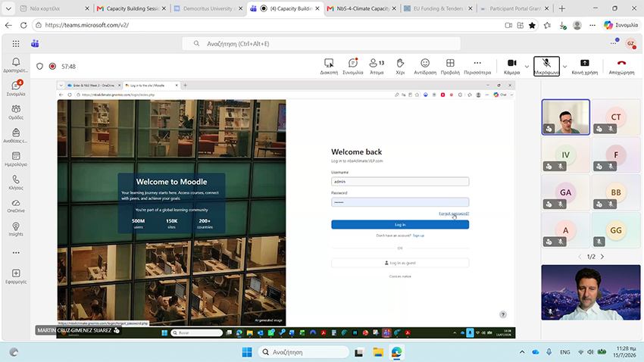Click the Sign up link

[418, 236]
